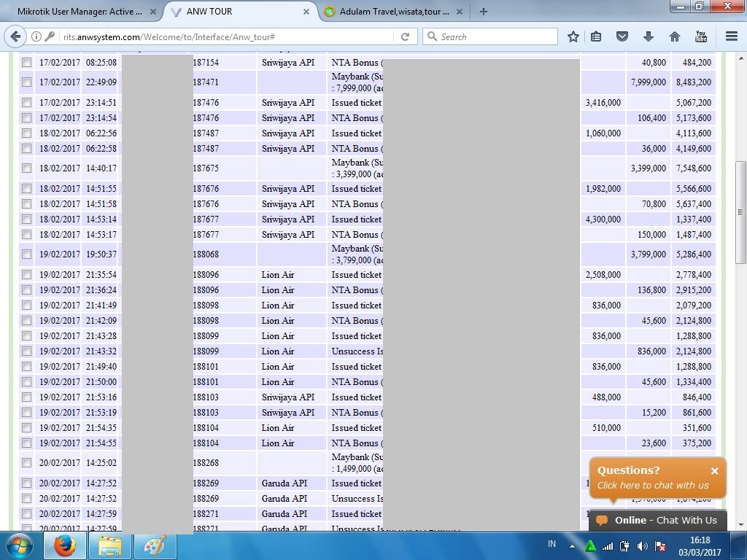Click balance value 8,483,200
The width and height of the screenshot is (747, 560).
(693, 82)
